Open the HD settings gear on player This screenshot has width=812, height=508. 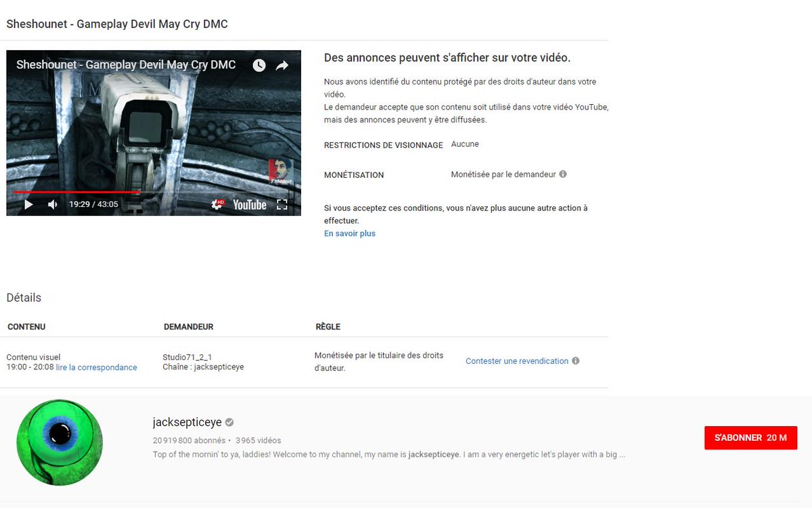coord(217,204)
